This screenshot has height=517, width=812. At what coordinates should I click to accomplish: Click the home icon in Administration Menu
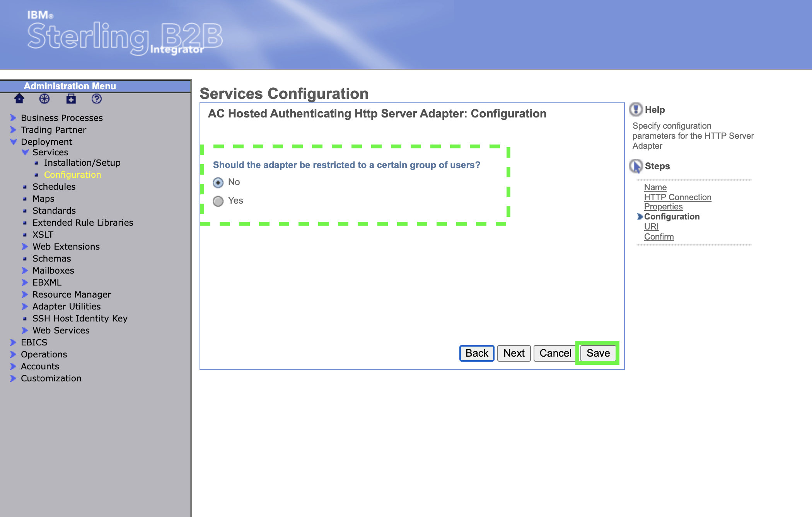[19, 99]
